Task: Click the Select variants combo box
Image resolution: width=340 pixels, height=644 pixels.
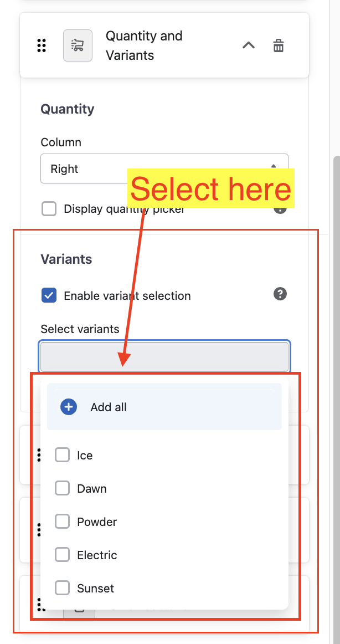Action: (164, 356)
